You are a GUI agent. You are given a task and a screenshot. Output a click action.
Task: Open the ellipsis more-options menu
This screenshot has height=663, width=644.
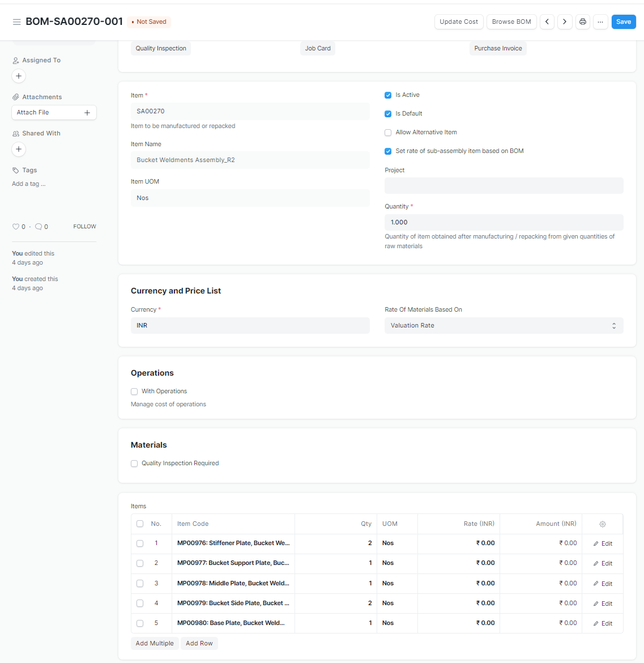(x=600, y=22)
